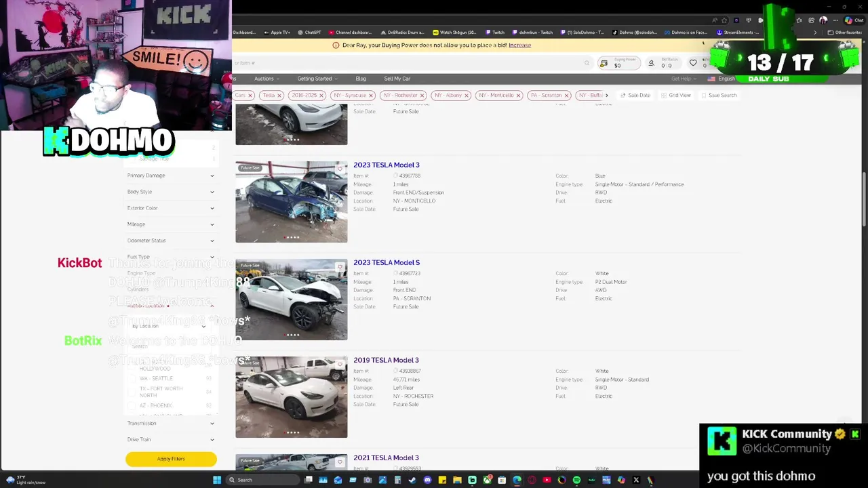Open the Auctions menu
Image resolution: width=868 pixels, height=488 pixels.
[x=266, y=79]
